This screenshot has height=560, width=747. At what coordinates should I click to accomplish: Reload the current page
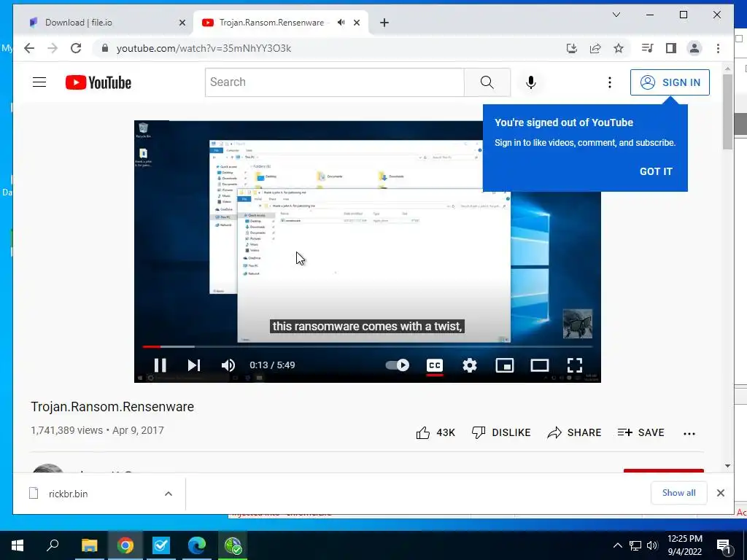(x=76, y=48)
